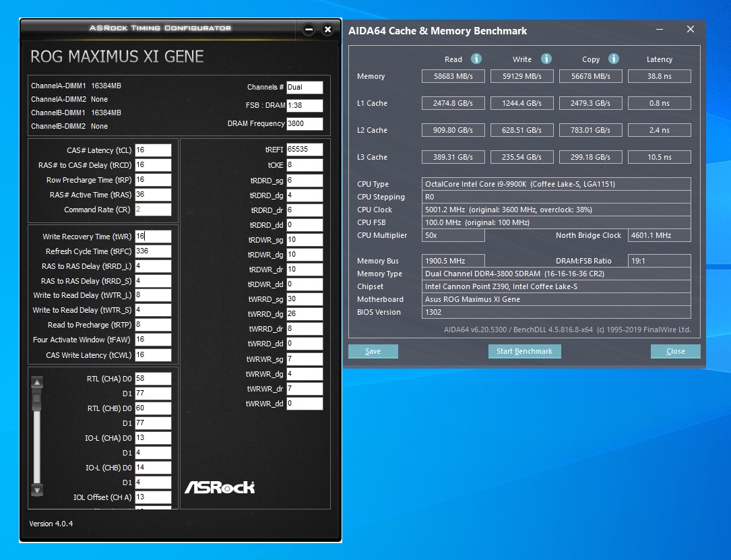
Task: Click the Memory Bus value 1900.5 MHz
Action: [x=453, y=261]
